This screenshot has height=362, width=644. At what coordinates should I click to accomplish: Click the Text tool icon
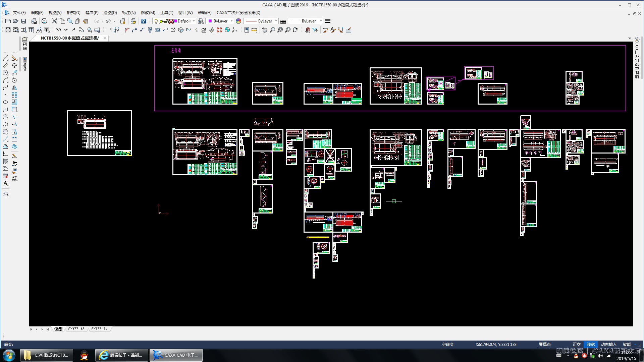pyautogui.click(x=5, y=183)
